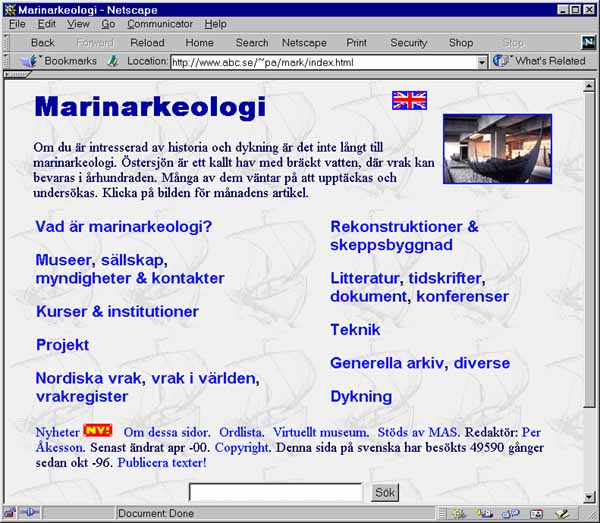Viewport: 600px width, 523px height.
Task: Open the Dykning link
Action: click(361, 396)
